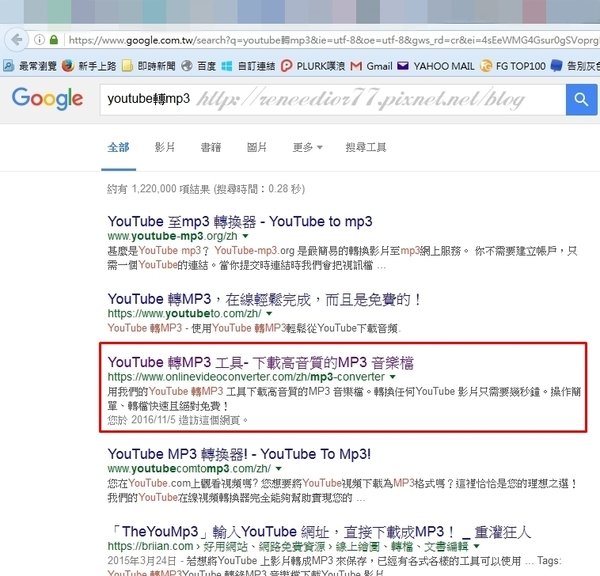Run search with blue magnifier button

pyautogui.click(x=581, y=100)
